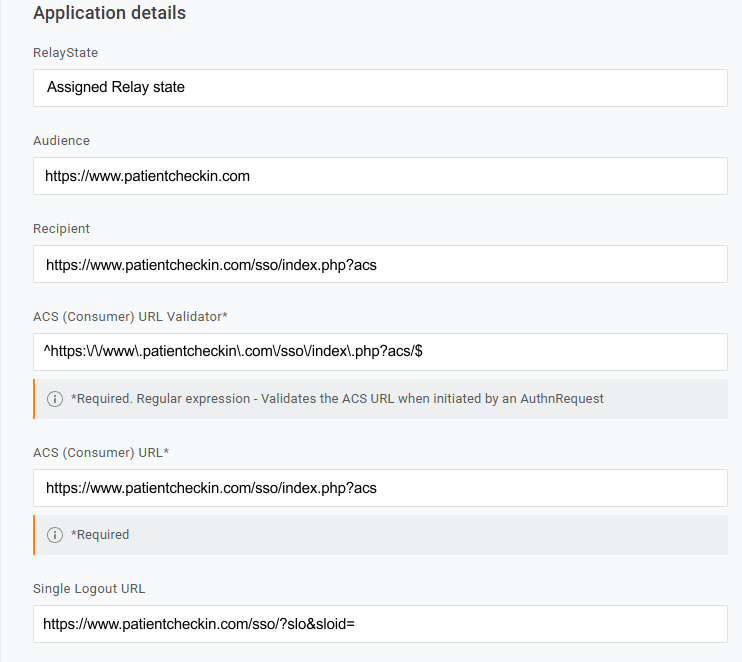
Task: Click the Single Logout URL input field
Action: point(380,624)
